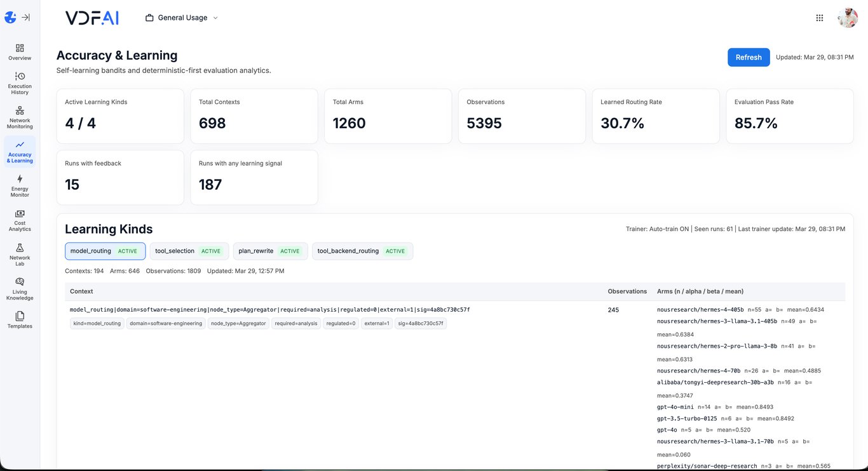The image size is (868, 471).
Task: Refresh the analytics data
Action: pyautogui.click(x=749, y=57)
